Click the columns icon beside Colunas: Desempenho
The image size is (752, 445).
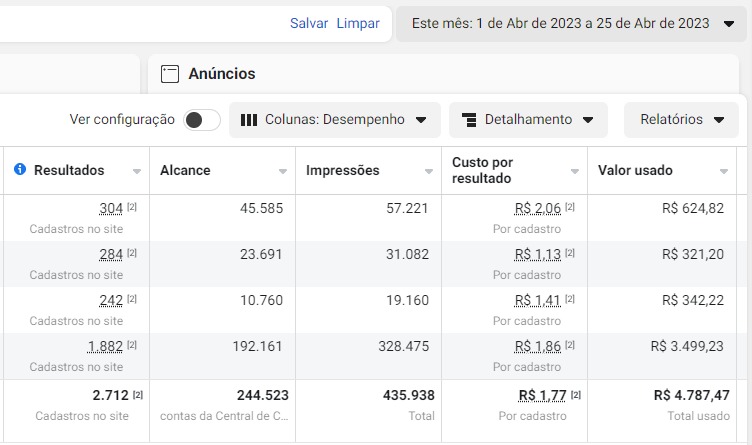pos(249,120)
